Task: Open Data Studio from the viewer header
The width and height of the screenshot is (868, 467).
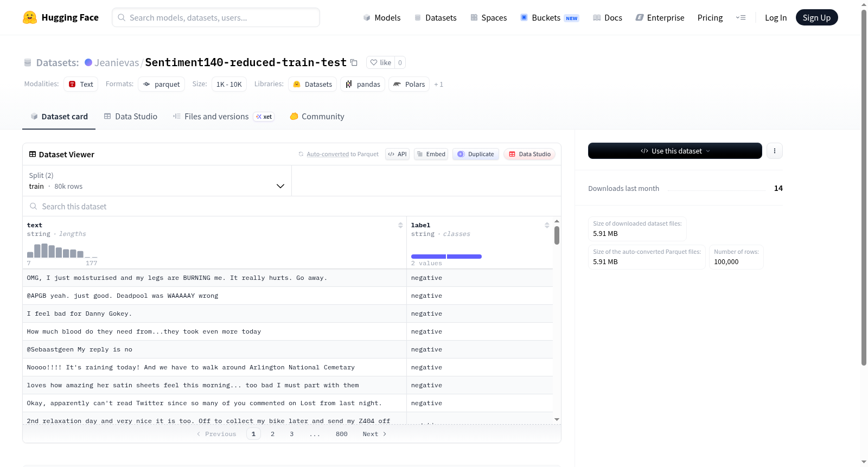Action: [529, 154]
